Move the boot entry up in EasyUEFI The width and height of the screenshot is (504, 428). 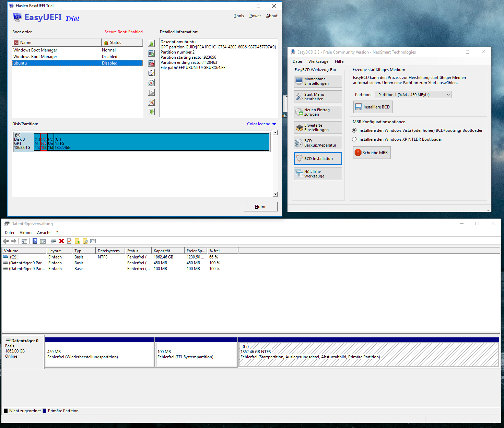tap(151, 44)
